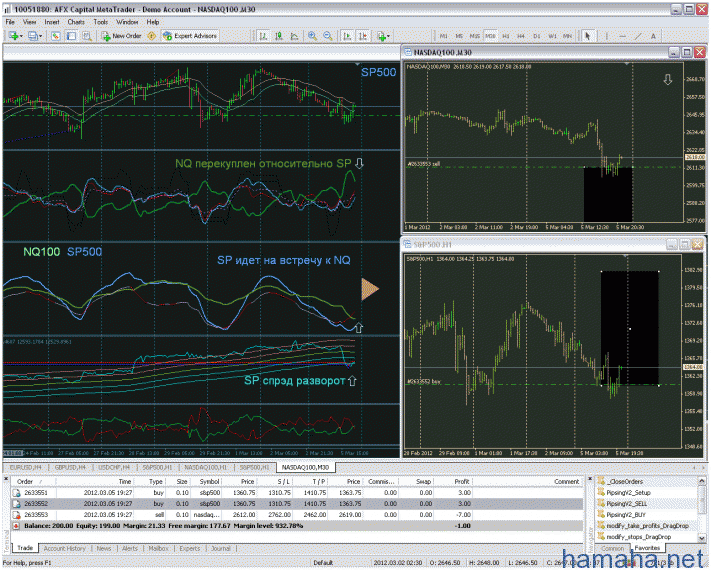Click the New Order button
The height and width of the screenshot is (570, 711).
[121, 36]
